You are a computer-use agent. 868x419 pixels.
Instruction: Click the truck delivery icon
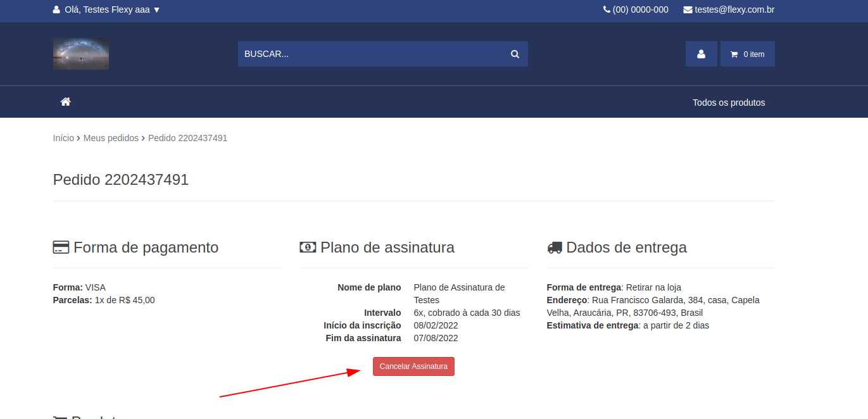pyautogui.click(x=555, y=247)
